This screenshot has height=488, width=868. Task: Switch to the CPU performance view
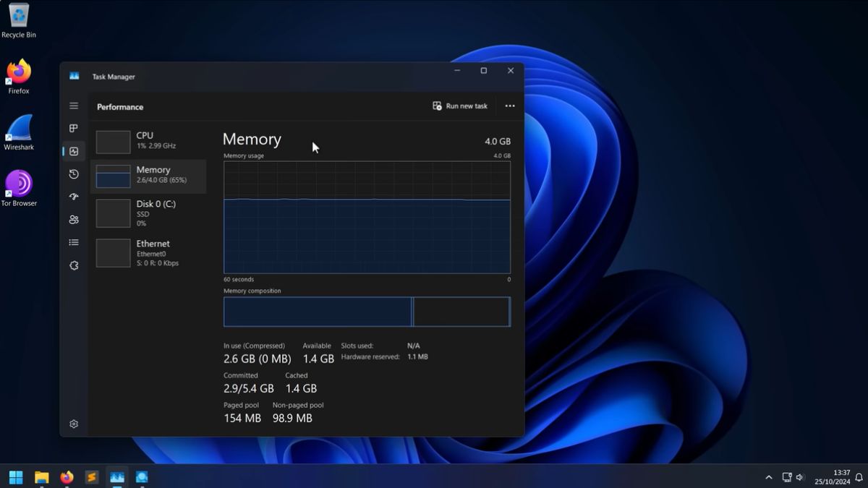(x=148, y=140)
